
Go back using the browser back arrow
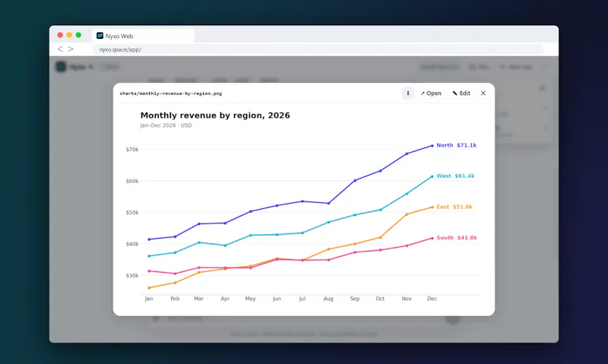[x=60, y=49]
